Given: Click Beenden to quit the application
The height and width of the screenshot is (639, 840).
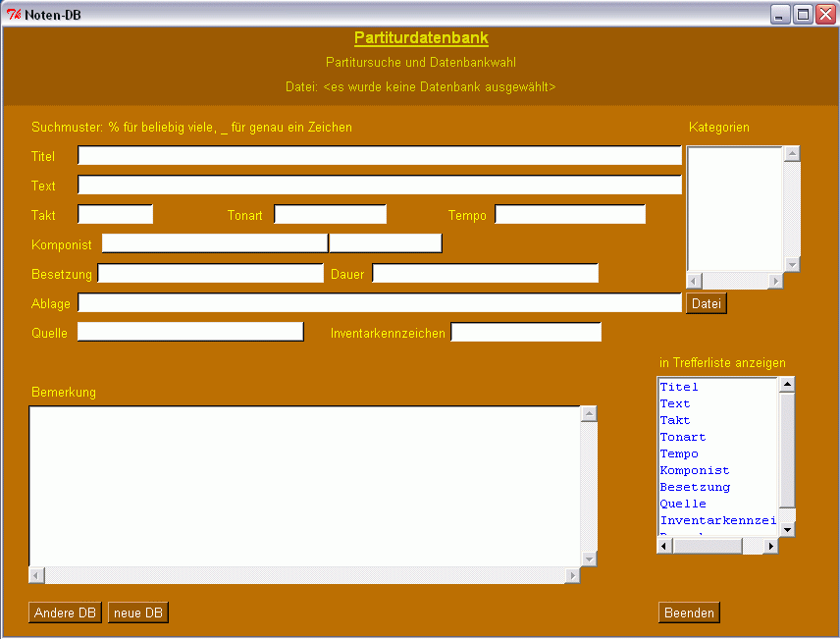Looking at the screenshot, I should point(689,612).
